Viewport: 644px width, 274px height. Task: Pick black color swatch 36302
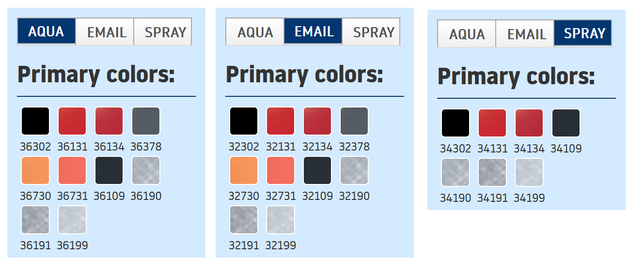pos(35,121)
